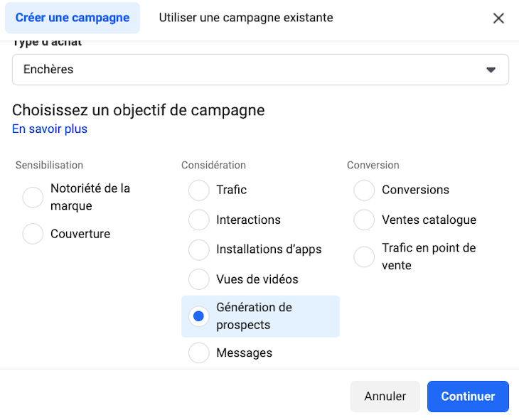Viewport: 519px width, 420px height.
Task: Choose Trafic en point de vente
Action: (364, 257)
